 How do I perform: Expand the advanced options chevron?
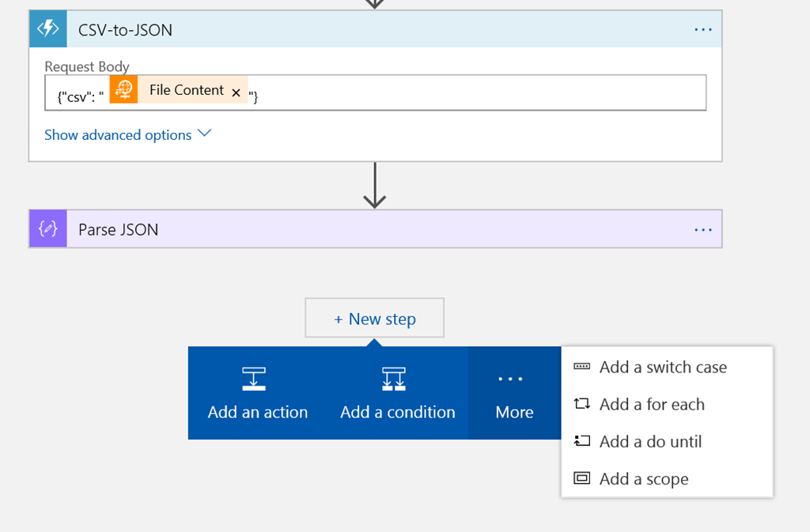tap(204, 134)
